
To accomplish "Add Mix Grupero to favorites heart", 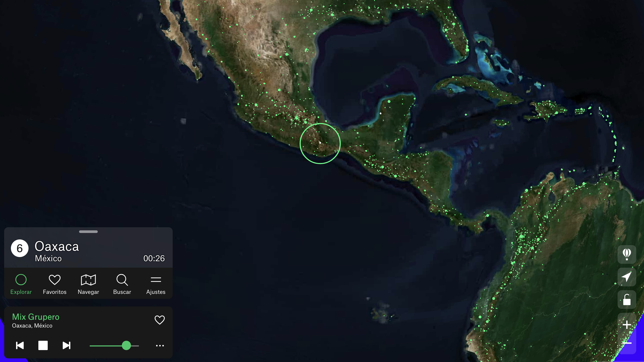I will click(160, 320).
